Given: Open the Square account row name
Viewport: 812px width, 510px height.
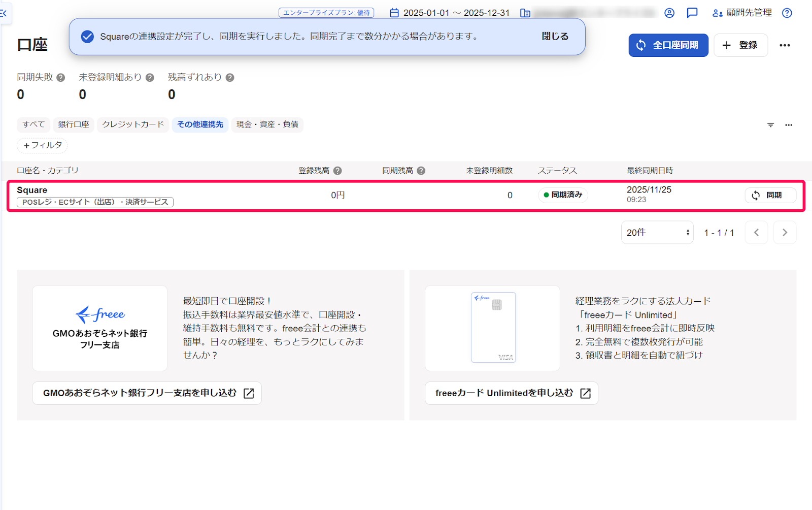Looking at the screenshot, I should pyautogui.click(x=32, y=190).
